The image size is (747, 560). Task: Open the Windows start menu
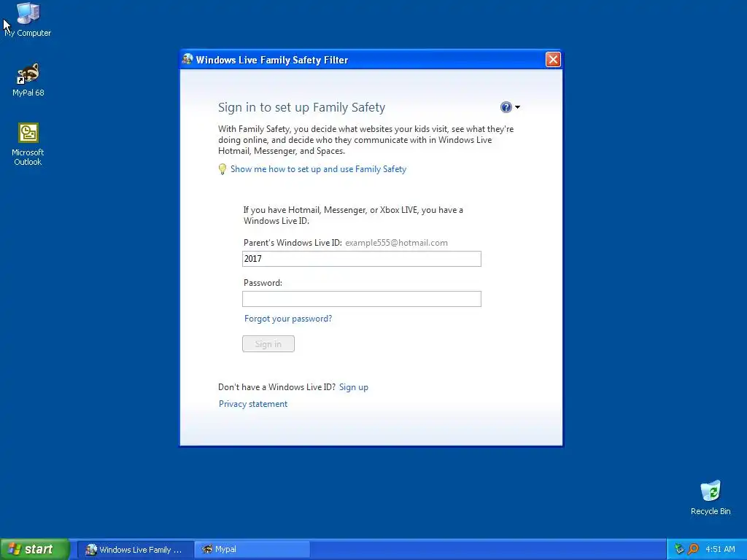35,549
